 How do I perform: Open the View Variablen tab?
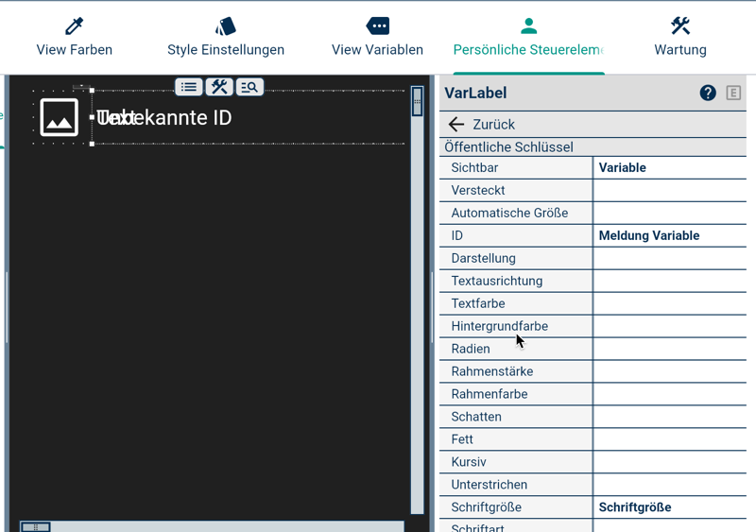click(377, 38)
